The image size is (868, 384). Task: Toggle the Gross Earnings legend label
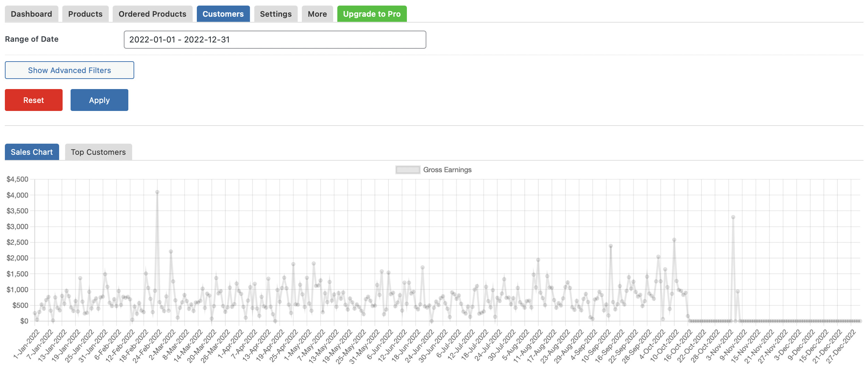[x=447, y=170]
